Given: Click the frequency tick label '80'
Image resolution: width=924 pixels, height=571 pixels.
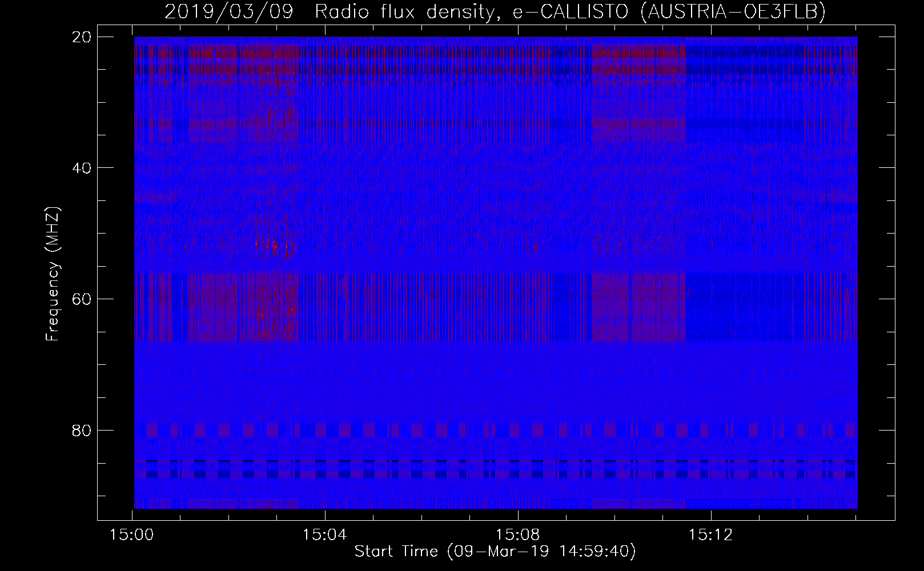Looking at the screenshot, I should click(x=82, y=429).
